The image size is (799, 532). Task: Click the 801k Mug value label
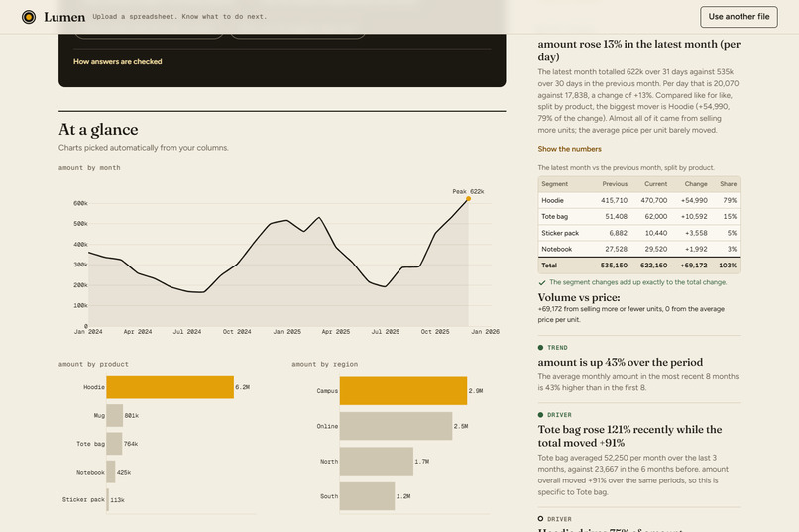pos(132,416)
